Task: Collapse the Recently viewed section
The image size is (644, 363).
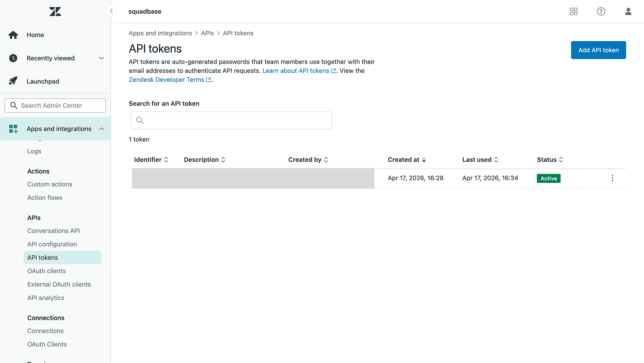Action: (101, 58)
